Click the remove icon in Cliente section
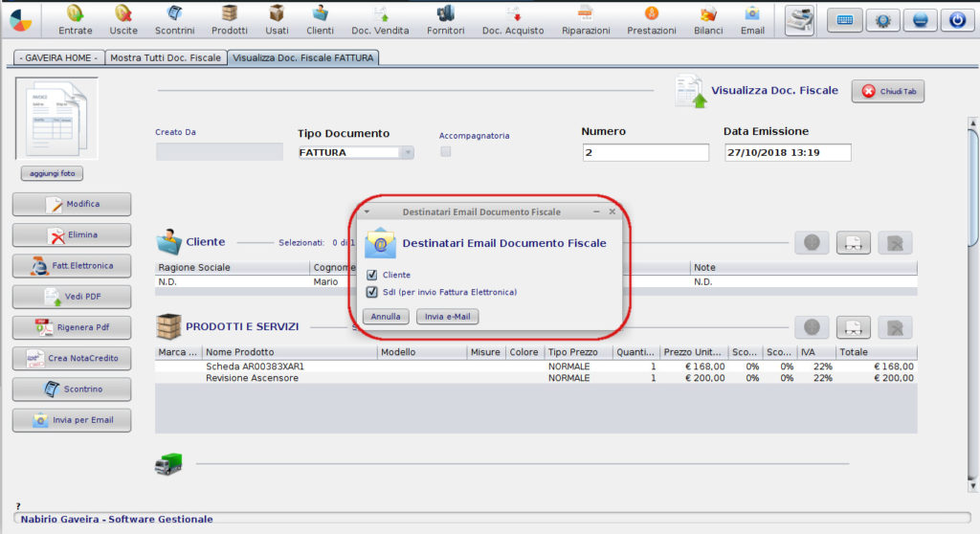 tap(895, 243)
